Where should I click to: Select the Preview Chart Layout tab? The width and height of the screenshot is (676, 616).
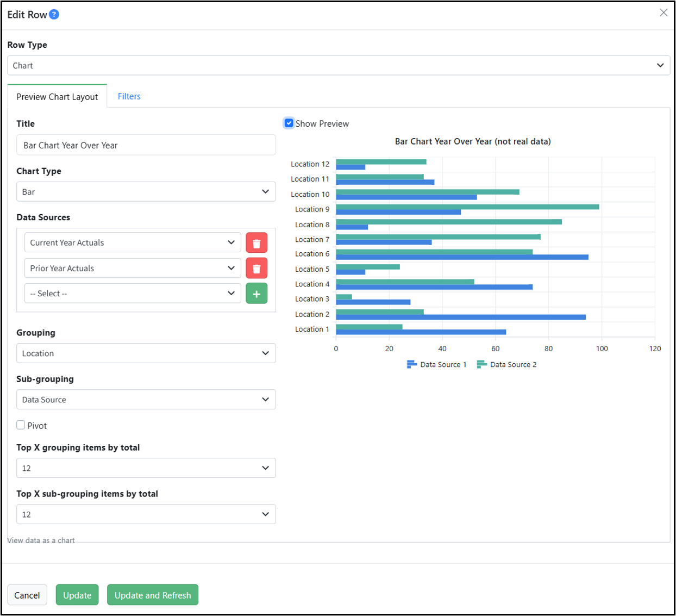57,96
